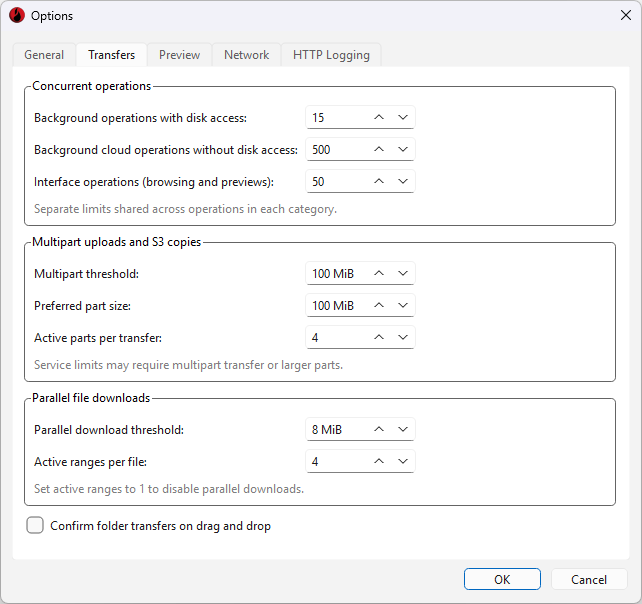
Task: Click the red flame app icon in the title bar
Action: point(17,16)
